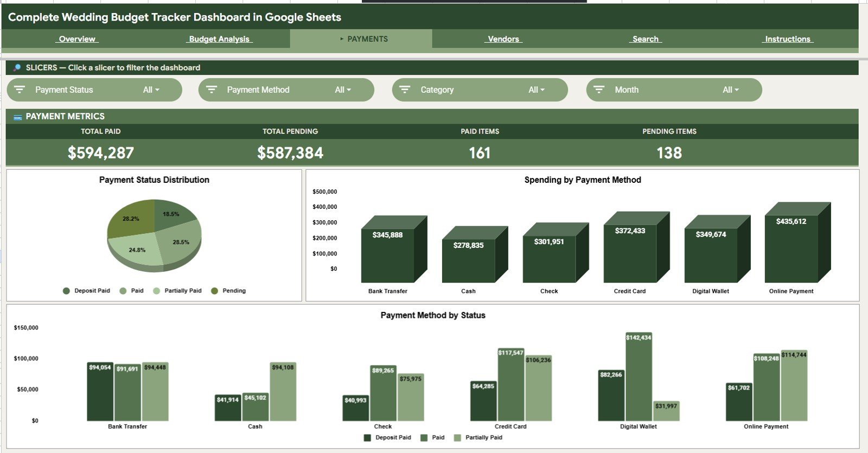868x453 pixels.
Task: Click the Category slicer filter icon
Action: [405, 90]
